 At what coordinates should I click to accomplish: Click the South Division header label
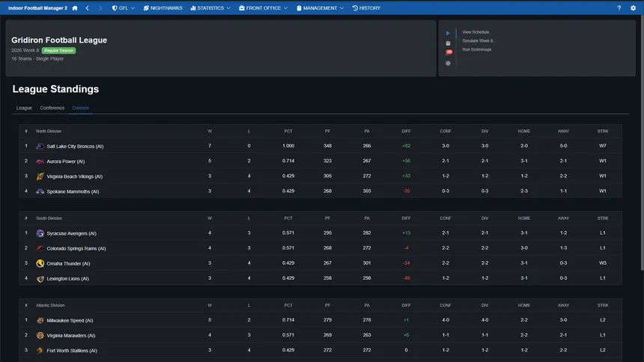tap(49, 218)
